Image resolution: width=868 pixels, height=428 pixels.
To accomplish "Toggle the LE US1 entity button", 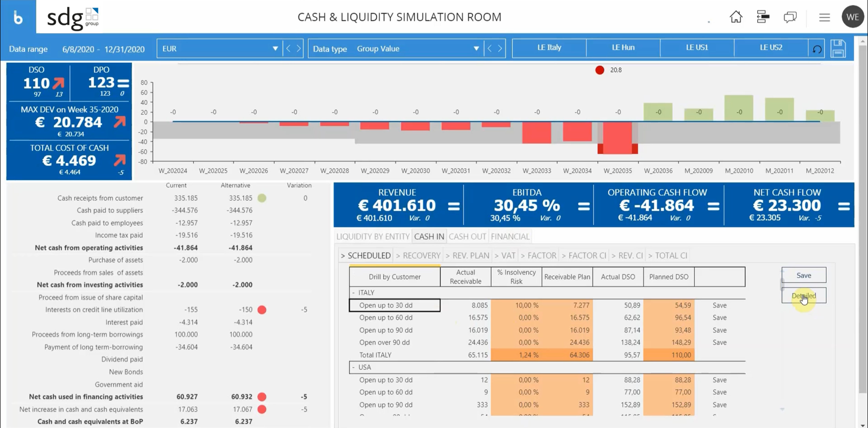I will click(697, 48).
